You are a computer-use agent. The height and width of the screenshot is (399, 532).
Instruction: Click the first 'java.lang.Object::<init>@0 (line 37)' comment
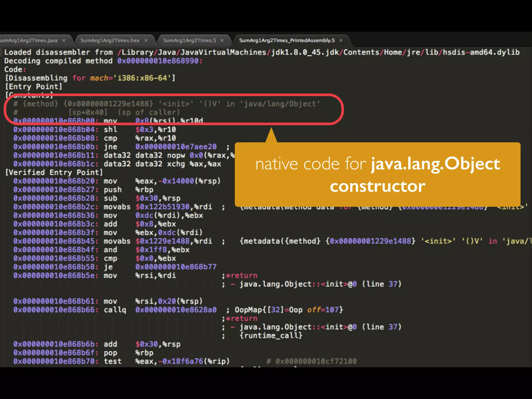click(x=320, y=284)
